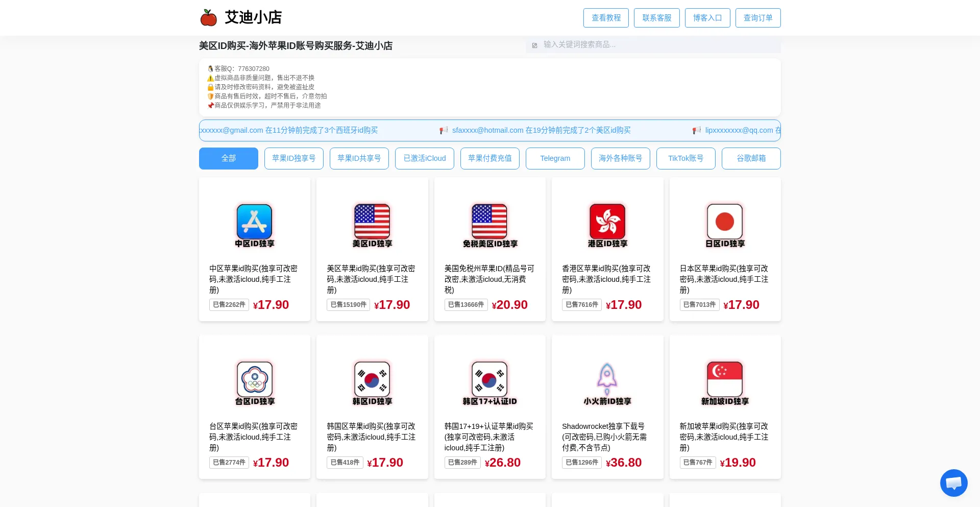Open the blue chat support bubble

coord(953,482)
